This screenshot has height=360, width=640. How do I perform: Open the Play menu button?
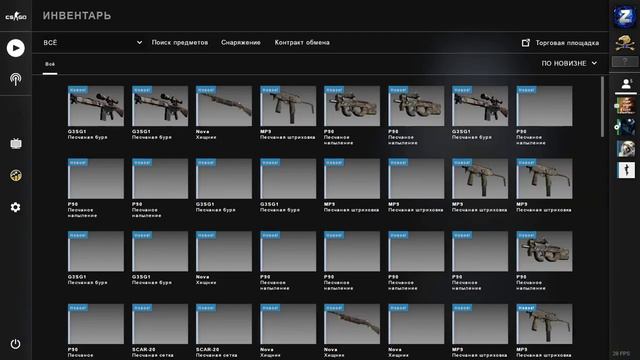[x=16, y=48]
